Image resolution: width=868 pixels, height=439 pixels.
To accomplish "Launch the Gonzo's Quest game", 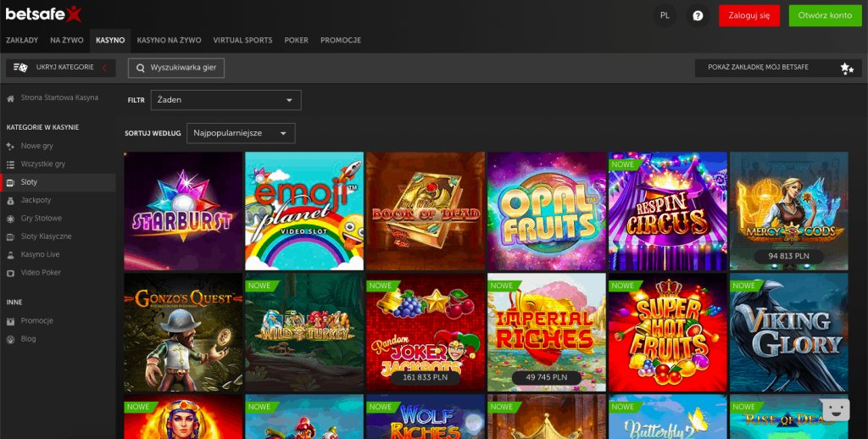I will click(x=183, y=332).
